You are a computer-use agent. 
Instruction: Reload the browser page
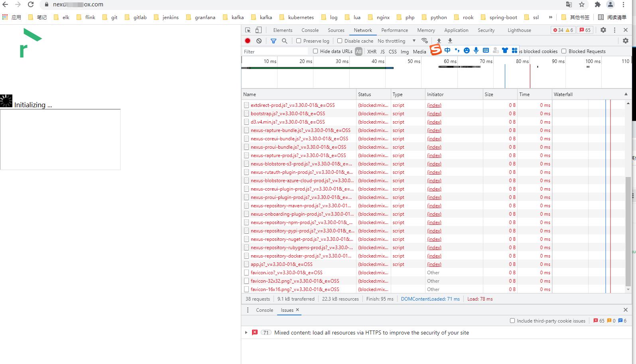pos(31,4)
